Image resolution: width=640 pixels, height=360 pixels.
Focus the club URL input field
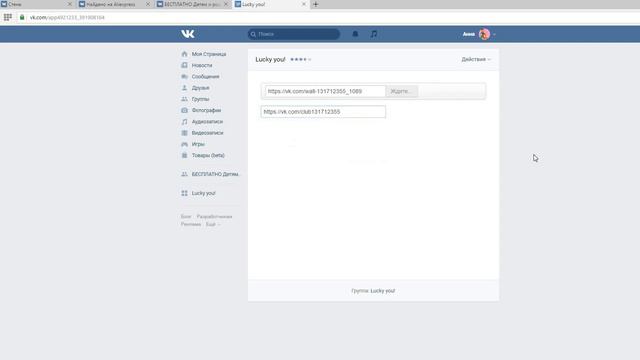pyautogui.click(x=323, y=112)
